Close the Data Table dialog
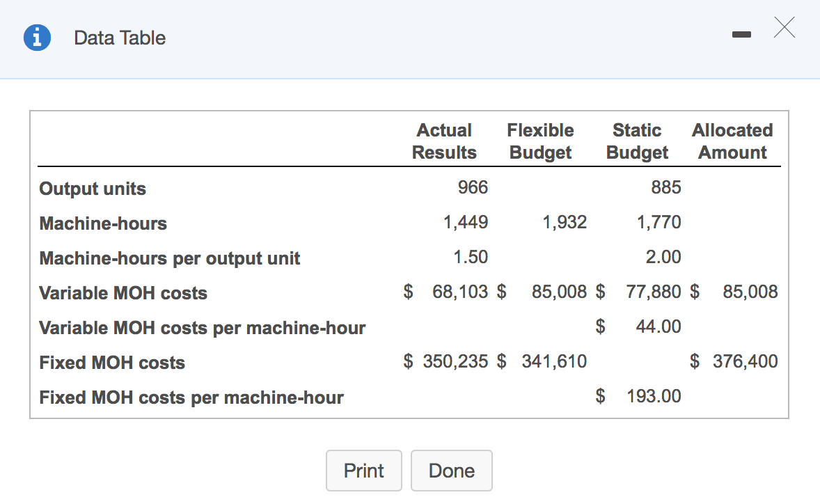Viewport: 820px width, 504px height. [784, 27]
